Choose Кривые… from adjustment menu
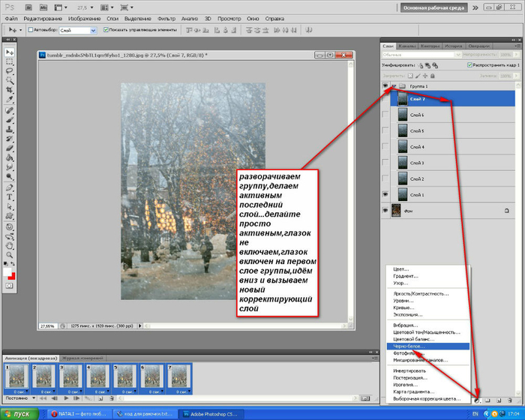The width and height of the screenshot is (525, 420). pos(428,307)
